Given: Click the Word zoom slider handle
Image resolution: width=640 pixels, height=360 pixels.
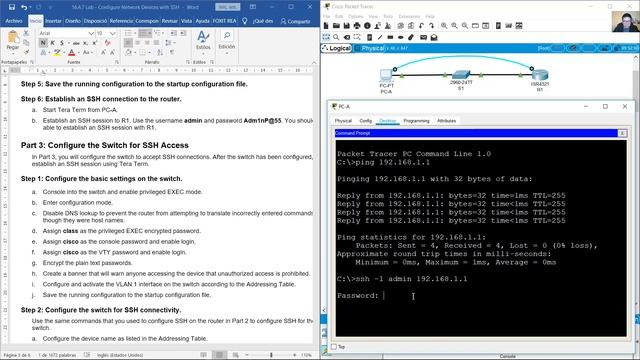Looking at the screenshot, I should click(271, 355).
